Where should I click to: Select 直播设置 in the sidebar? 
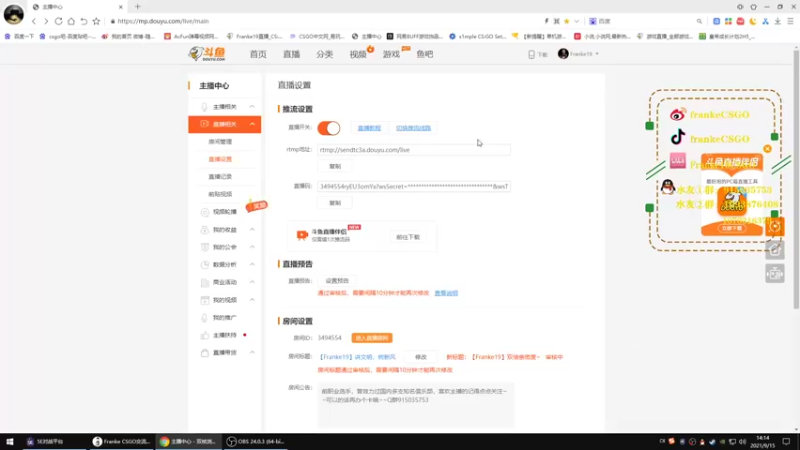pyautogui.click(x=220, y=159)
